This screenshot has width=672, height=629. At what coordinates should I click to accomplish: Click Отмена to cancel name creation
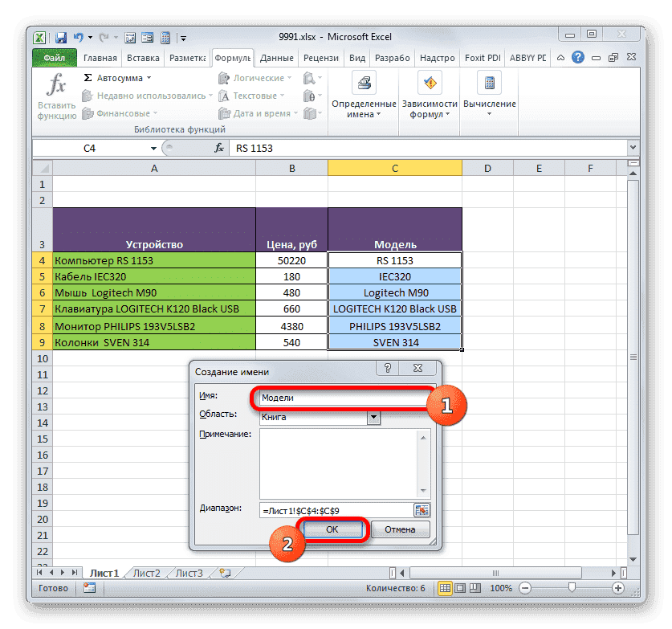tap(401, 529)
